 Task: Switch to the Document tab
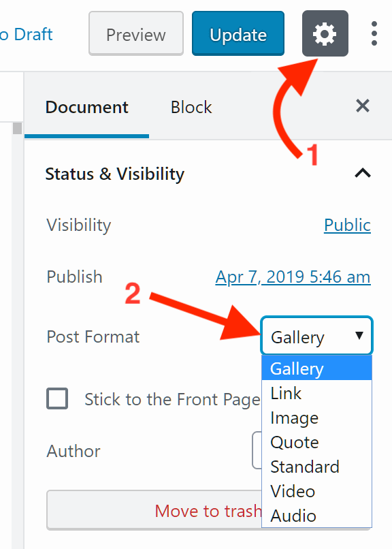[86, 107]
